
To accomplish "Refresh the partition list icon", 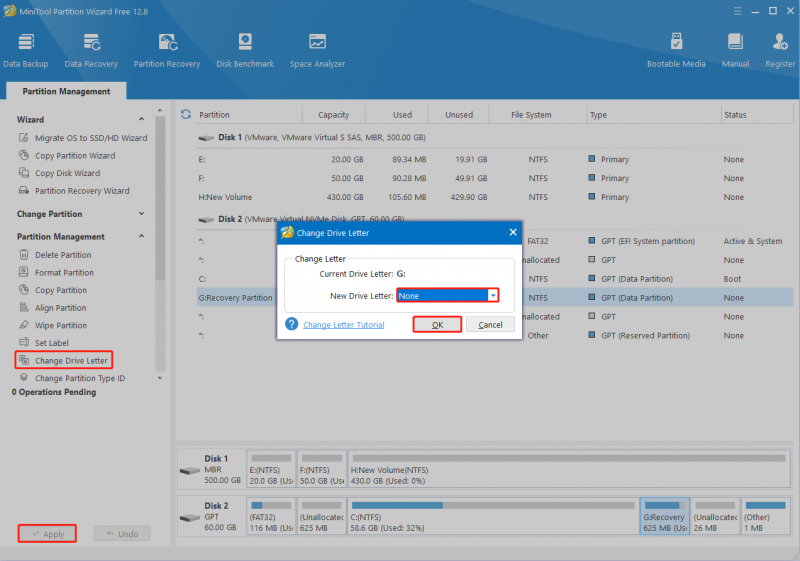I will coord(186,114).
